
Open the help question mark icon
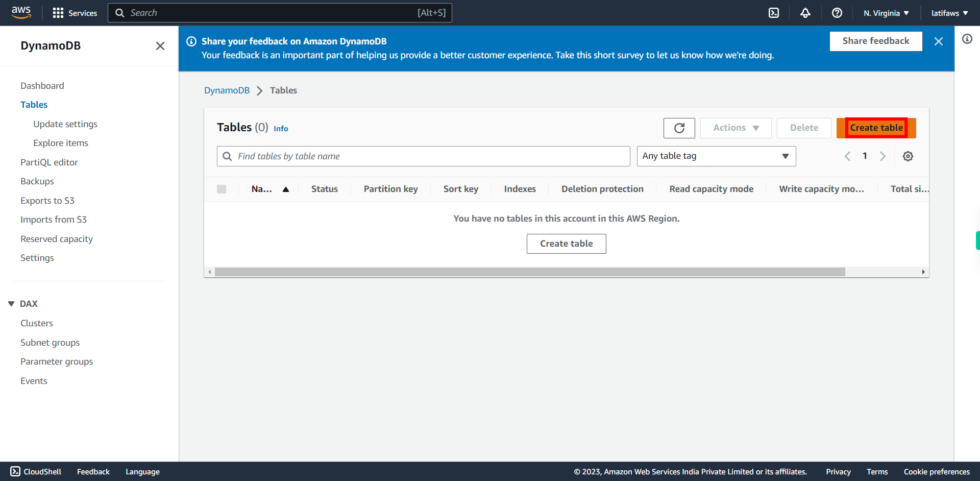tap(837, 13)
